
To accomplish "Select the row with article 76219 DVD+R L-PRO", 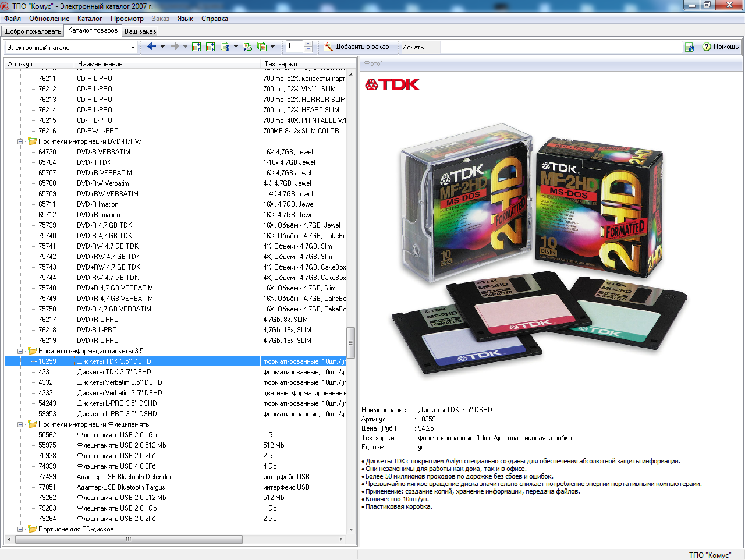I will tap(175, 341).
